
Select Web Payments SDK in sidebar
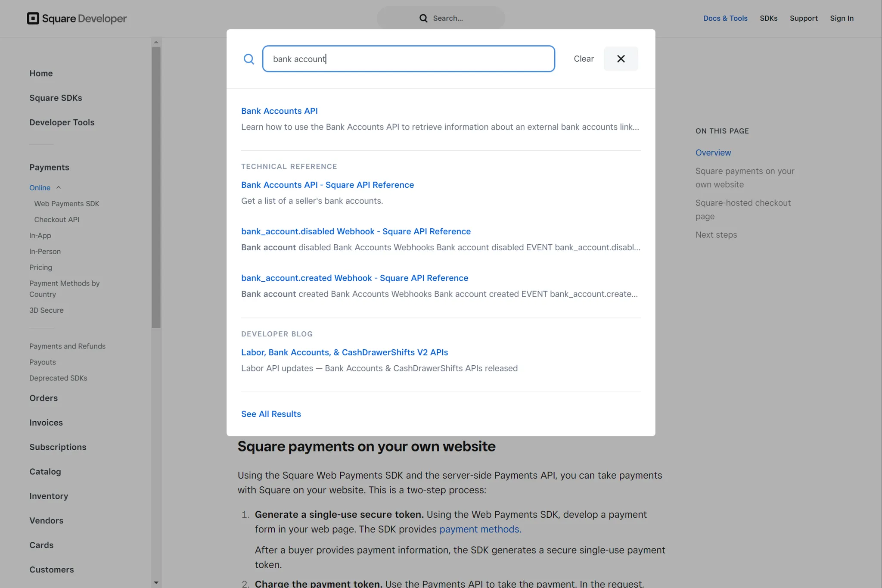[x=67, y=203]
